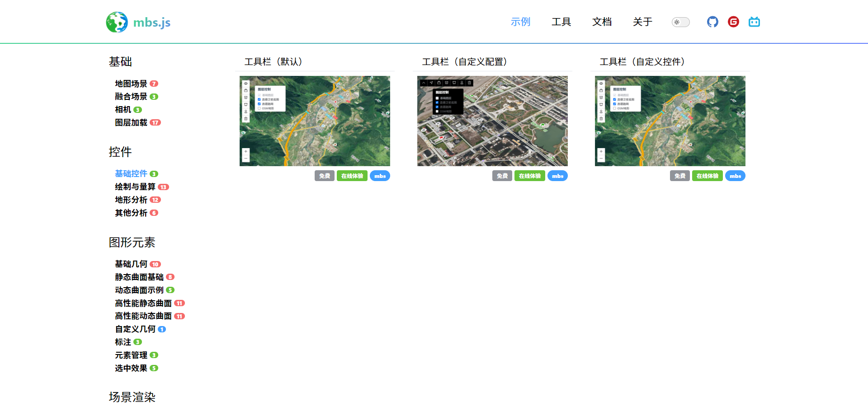The height and width of the screenshot is (415, 868).
Task: Select 图层加载 in sidebar
Action: coord(131,123)
